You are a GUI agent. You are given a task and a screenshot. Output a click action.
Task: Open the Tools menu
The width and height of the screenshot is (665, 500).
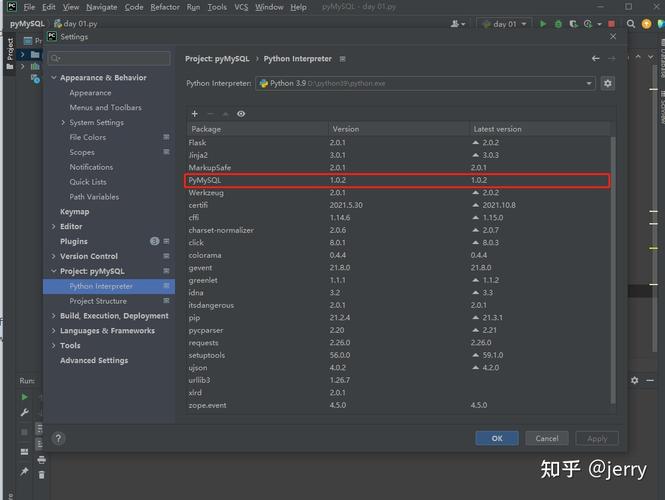[217, 7]
